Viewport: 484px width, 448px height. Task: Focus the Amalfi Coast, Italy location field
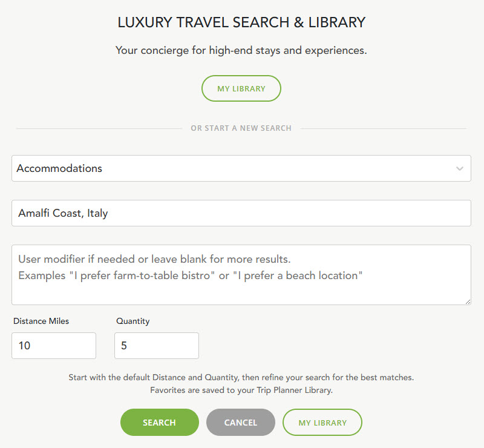pos(241,213)
